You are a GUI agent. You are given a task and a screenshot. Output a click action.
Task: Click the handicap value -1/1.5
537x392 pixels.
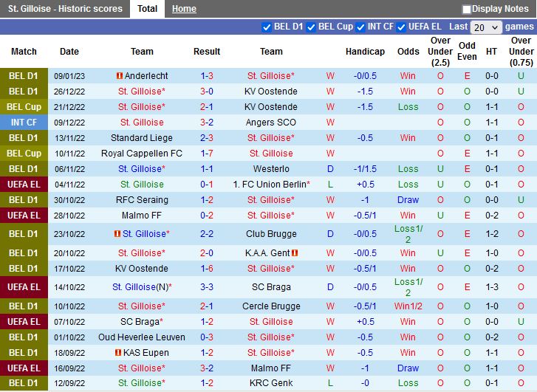pos(365,169)
